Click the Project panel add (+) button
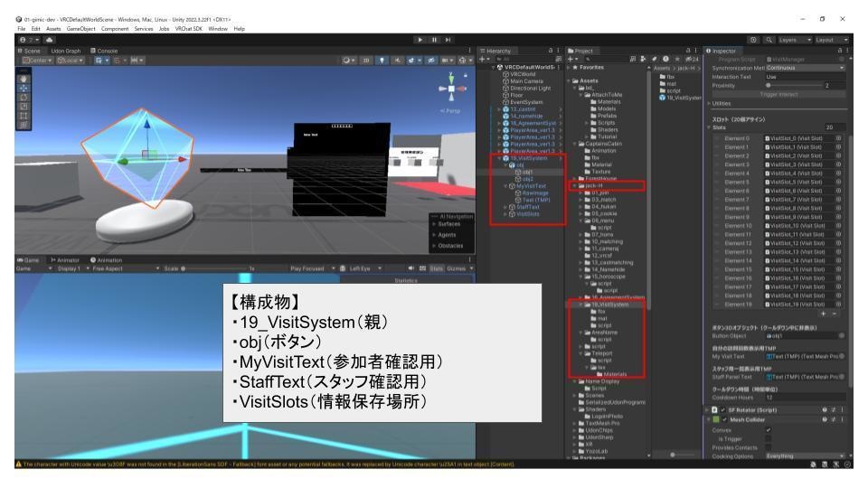 click(x=572, y=59)
